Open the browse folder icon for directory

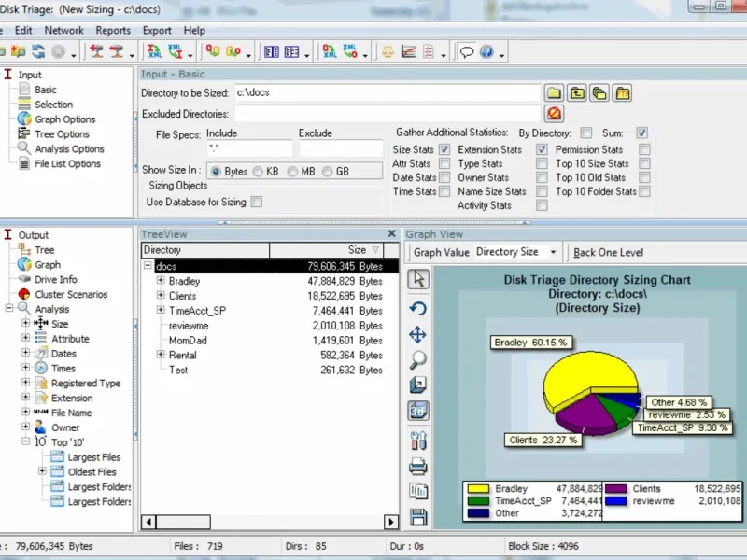[555, 92]
